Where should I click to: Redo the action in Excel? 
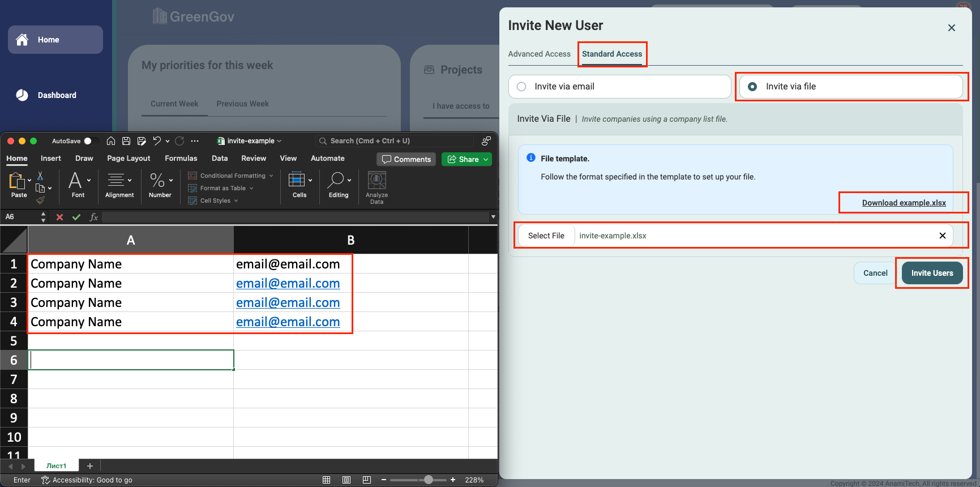180,141
